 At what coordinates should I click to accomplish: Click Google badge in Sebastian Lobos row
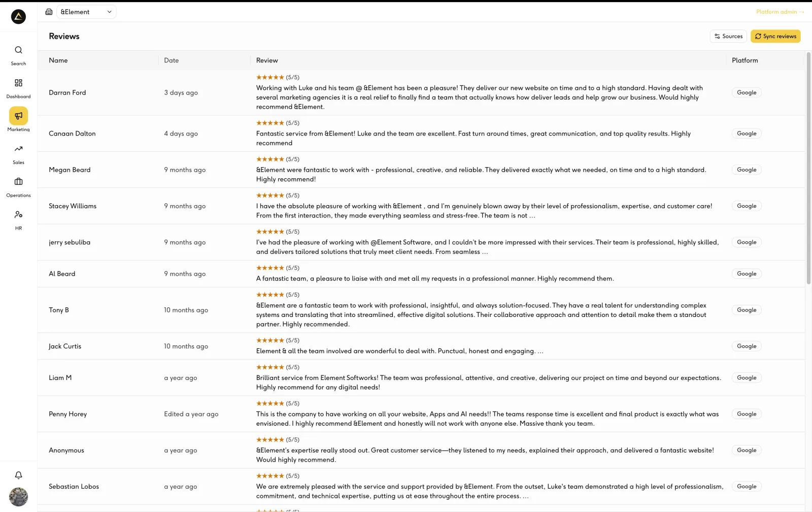tap(747, 487)
